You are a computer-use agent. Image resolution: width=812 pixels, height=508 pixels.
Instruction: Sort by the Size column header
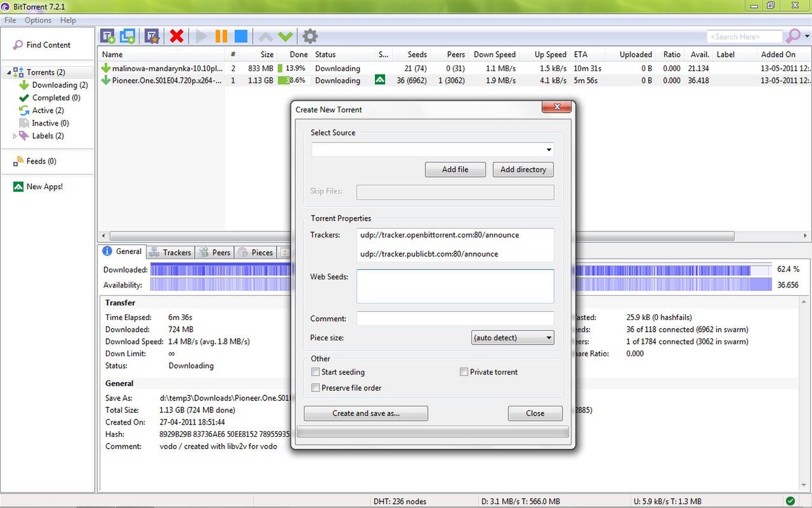click(258, 55)
